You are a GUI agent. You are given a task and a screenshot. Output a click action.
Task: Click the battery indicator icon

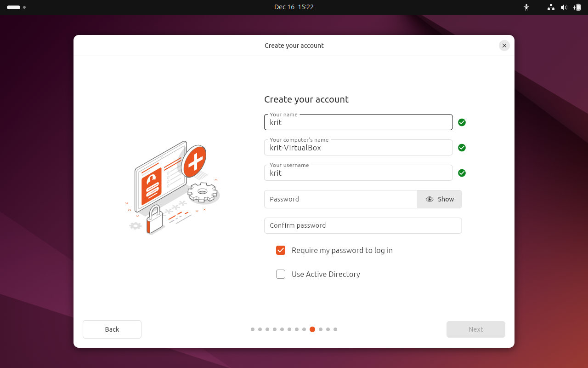tap(577, 7)
